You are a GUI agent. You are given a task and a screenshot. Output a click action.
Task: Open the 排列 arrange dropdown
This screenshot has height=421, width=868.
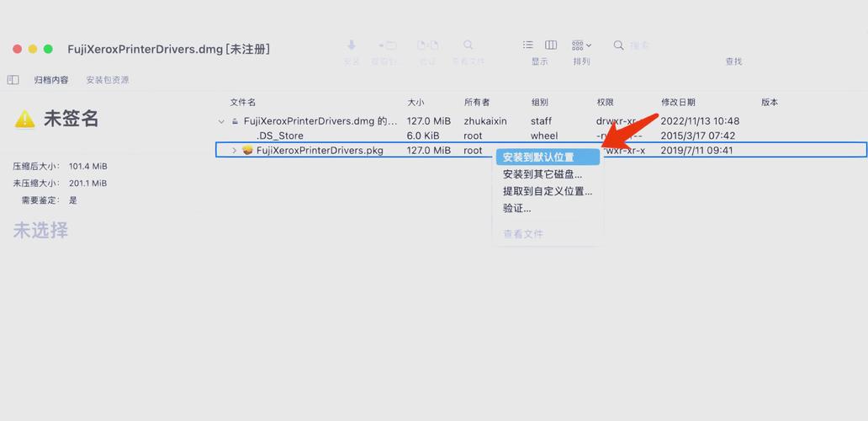coord(582,45)
